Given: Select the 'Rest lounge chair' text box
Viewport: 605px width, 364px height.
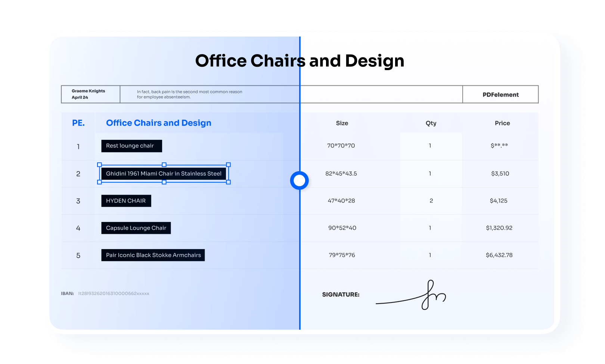Looking at the screenshot, I should pyautogui.click(x=131, y=146).
